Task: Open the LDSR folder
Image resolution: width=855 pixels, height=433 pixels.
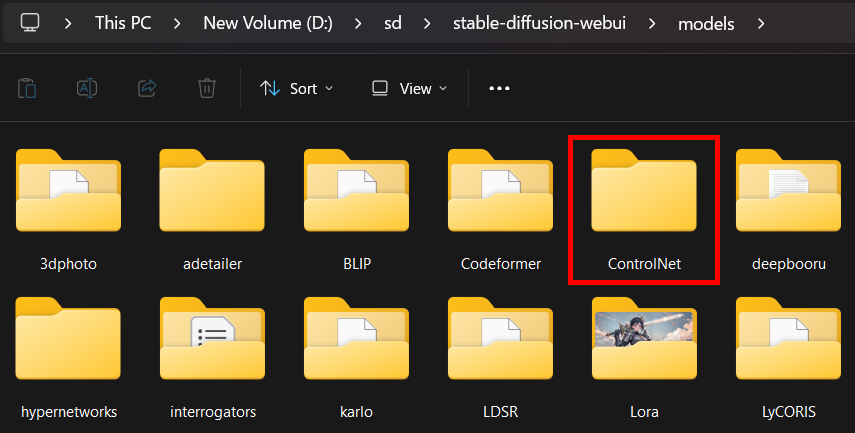Action: [x=500, y=346]
